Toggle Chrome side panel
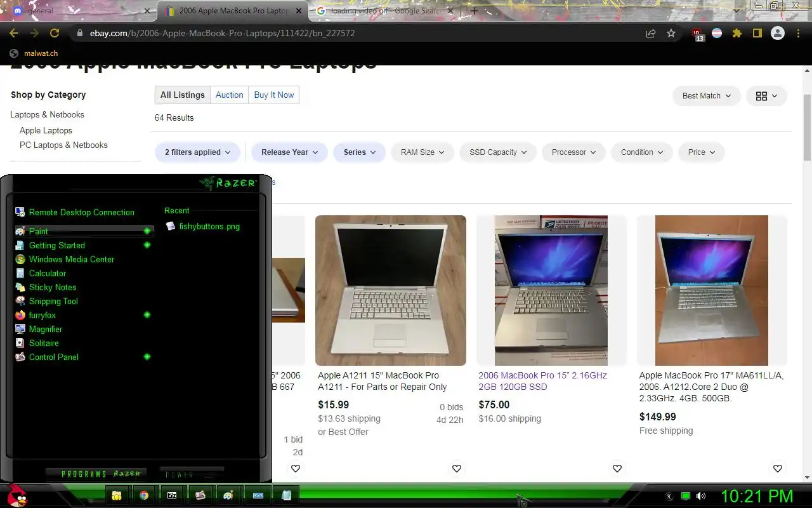 (x=757, y=33)
